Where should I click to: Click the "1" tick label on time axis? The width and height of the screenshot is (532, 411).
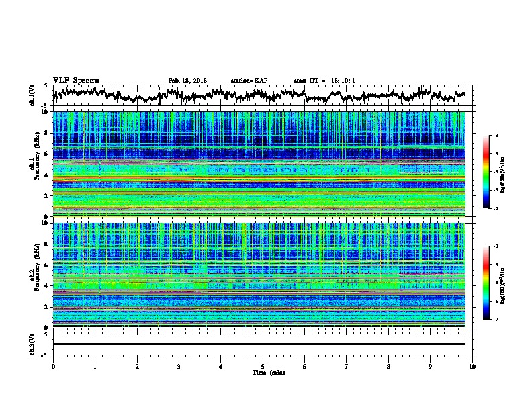coord(95,366)
